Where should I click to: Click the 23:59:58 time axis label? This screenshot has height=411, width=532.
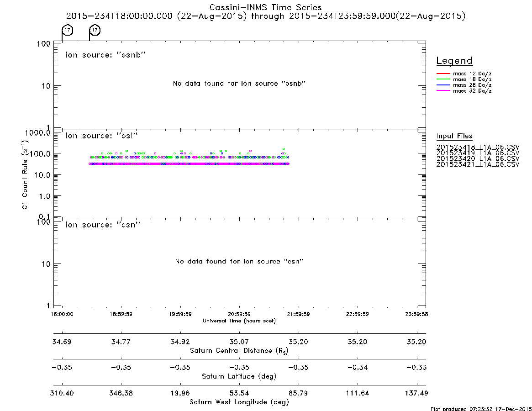(x=416, y=314)
